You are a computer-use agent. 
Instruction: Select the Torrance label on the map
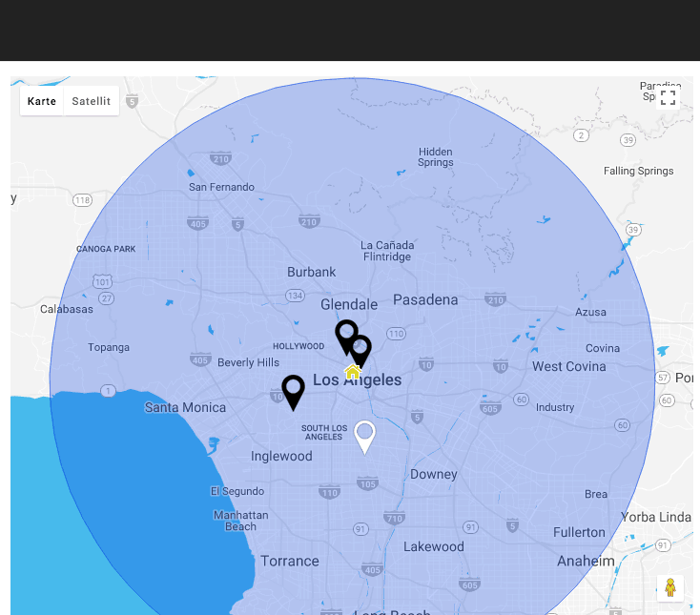290,561
